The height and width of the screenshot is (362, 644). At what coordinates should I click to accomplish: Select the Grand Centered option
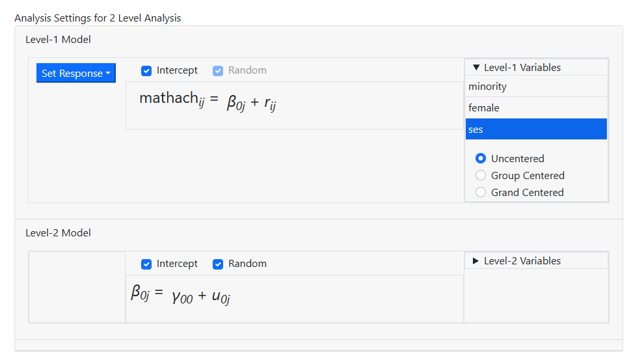pos(481,192)
